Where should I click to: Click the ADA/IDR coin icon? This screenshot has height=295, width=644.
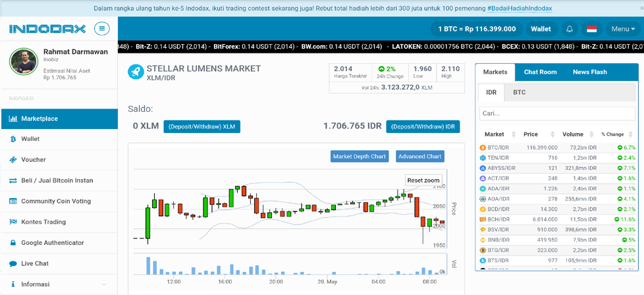tap(483, 188)
